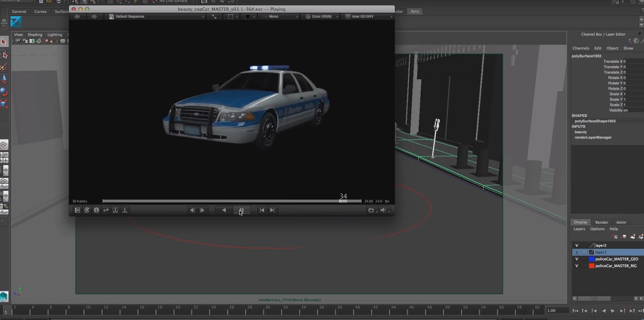Toggle the swap arrows icon in viewer
Image resolution: width=644 pixels, height=320 pixels.
pyautogui.click(x=106, y=210)
